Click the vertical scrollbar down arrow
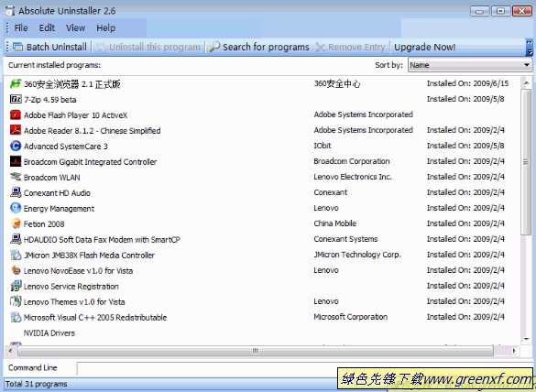Image resolution: width=536 pixels, height=392 pixels. pos(527,340)
